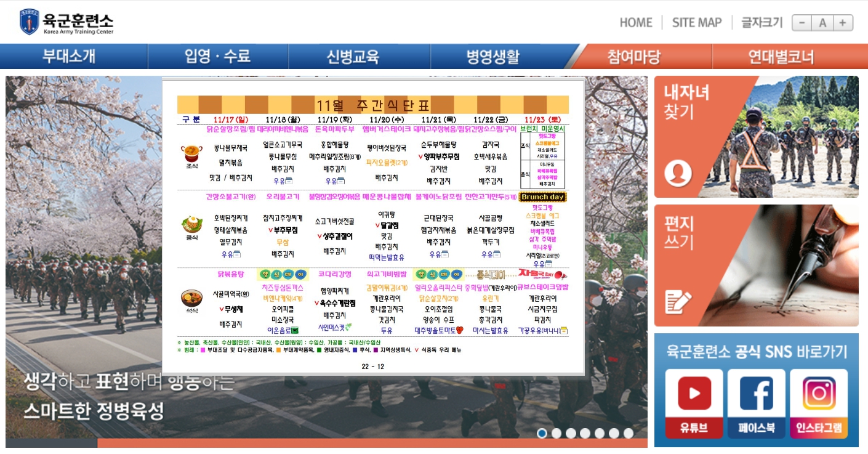Select the sixth carousel slide dot

pyautogui.click(x=614, y=433)
